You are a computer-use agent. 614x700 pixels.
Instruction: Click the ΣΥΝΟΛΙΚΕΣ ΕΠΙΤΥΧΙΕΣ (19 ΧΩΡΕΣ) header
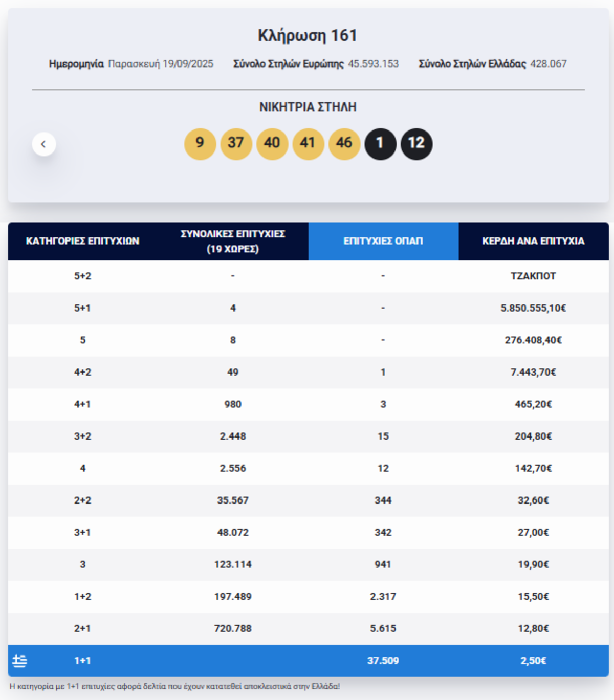click(233, 241)
